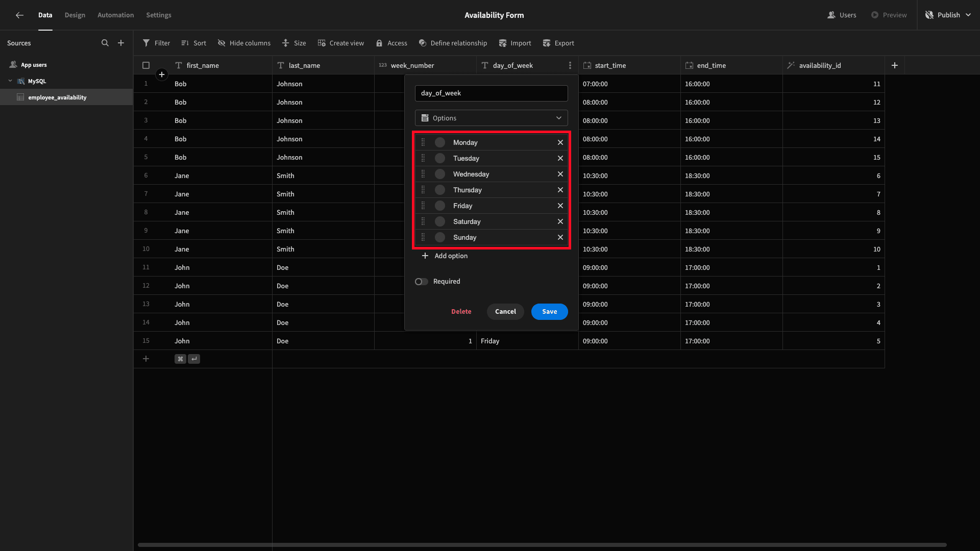Open day_of_week column menu dots
This screenshot has height=551, width=980.
coord(570,65)
